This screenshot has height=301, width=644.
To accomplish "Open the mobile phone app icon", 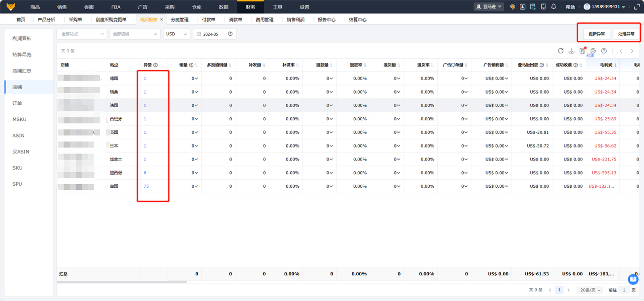I will 543,7.
